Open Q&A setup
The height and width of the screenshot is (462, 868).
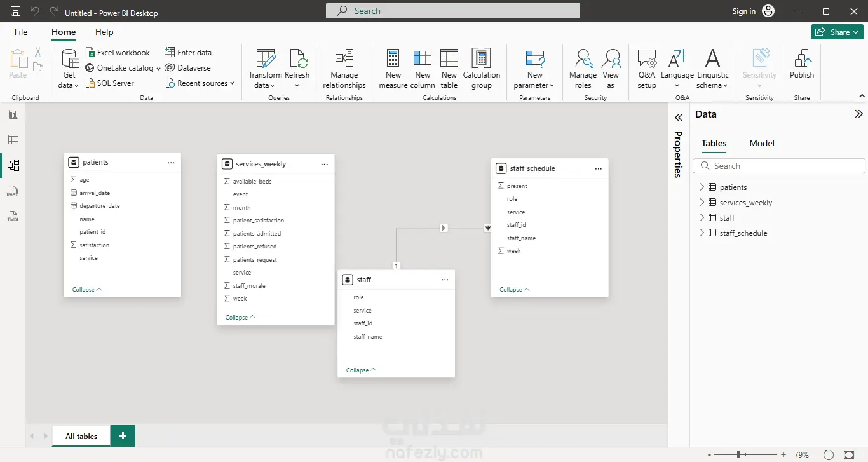point(647,69)
